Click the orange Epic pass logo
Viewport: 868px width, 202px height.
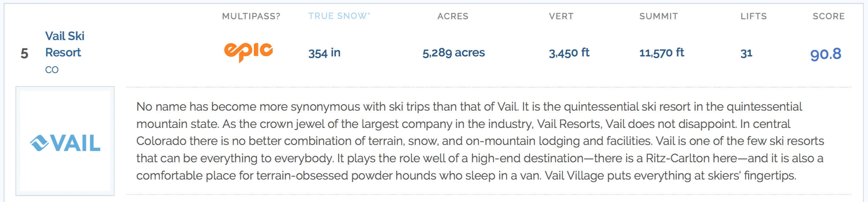click(x=248, y=52)
